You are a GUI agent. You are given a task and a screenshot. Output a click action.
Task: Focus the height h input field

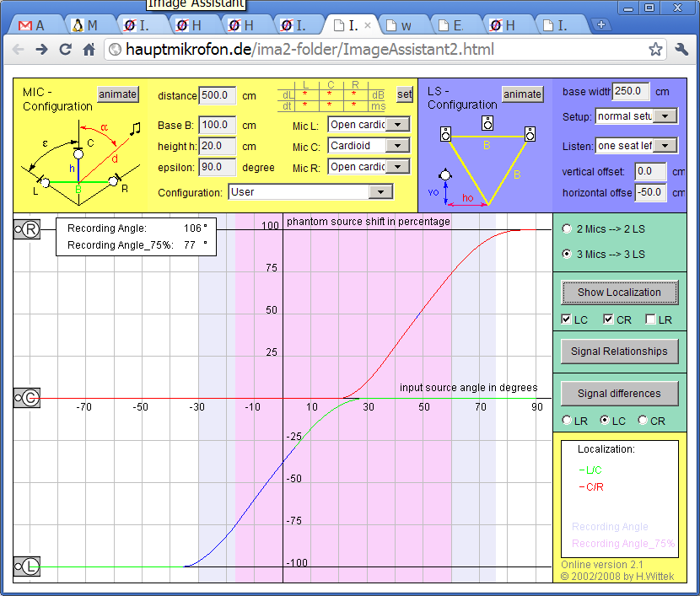217,146
